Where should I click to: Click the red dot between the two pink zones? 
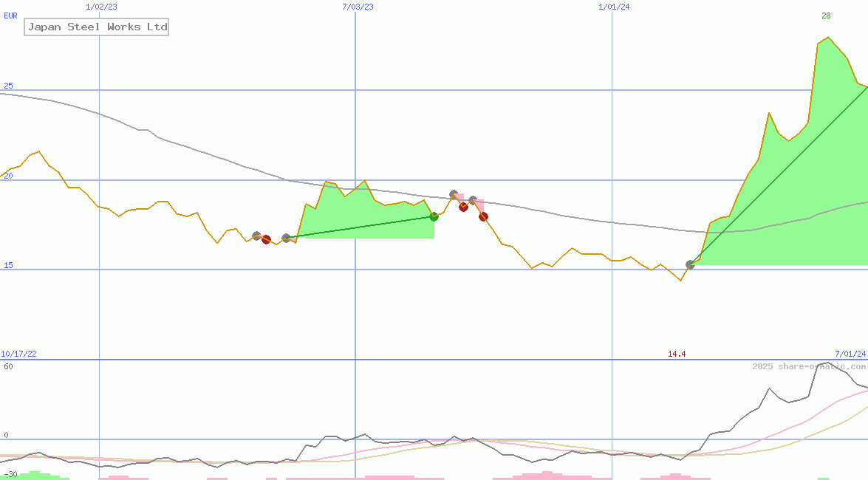(463, 207)
